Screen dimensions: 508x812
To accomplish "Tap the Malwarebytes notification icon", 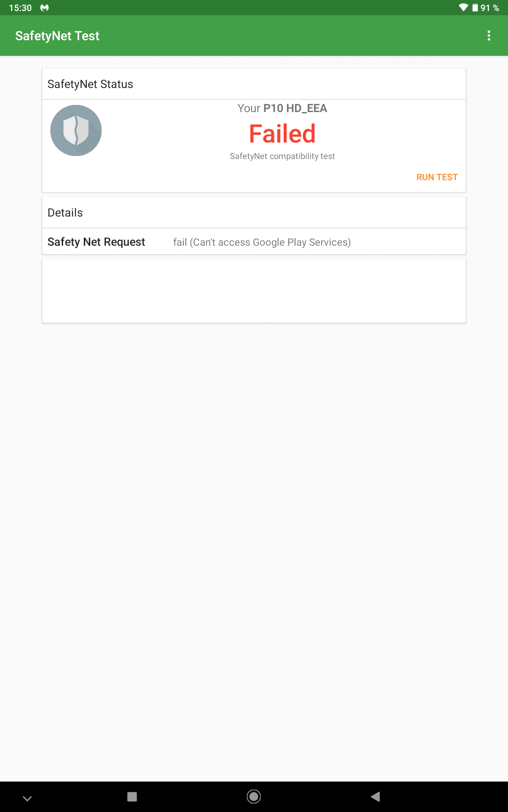I will (x=44, y=8).
